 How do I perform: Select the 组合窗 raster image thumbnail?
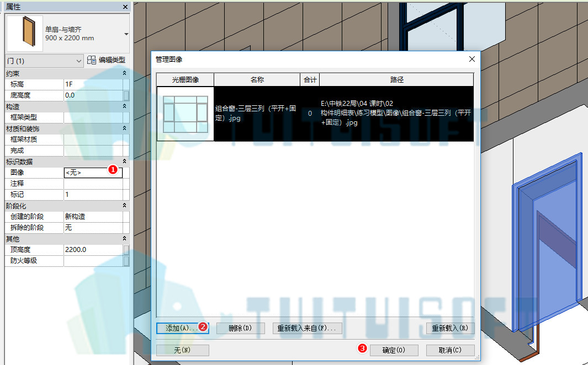(186, 114)
